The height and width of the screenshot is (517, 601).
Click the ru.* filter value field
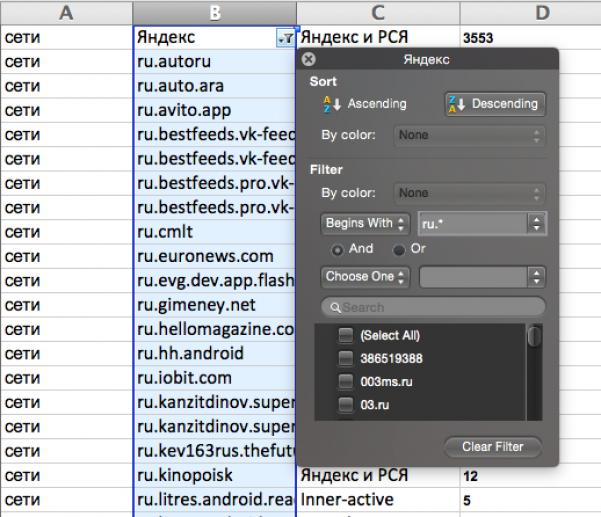473,223
